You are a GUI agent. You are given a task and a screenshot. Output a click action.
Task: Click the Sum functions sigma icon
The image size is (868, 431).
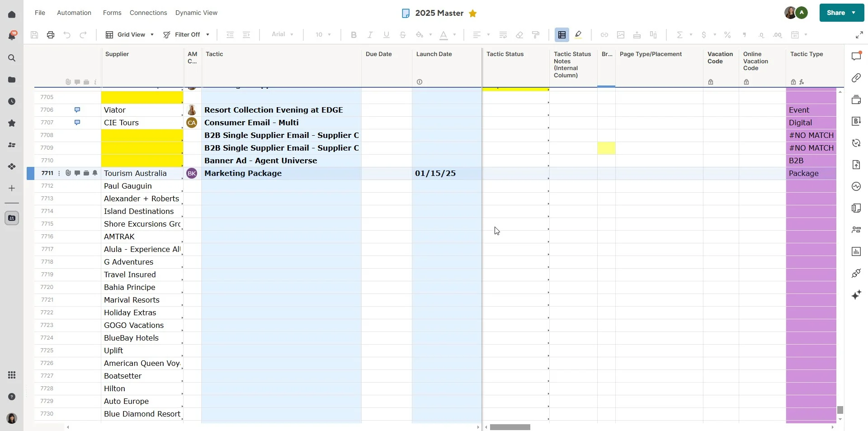pyautogui.click(x=679, y=35)
